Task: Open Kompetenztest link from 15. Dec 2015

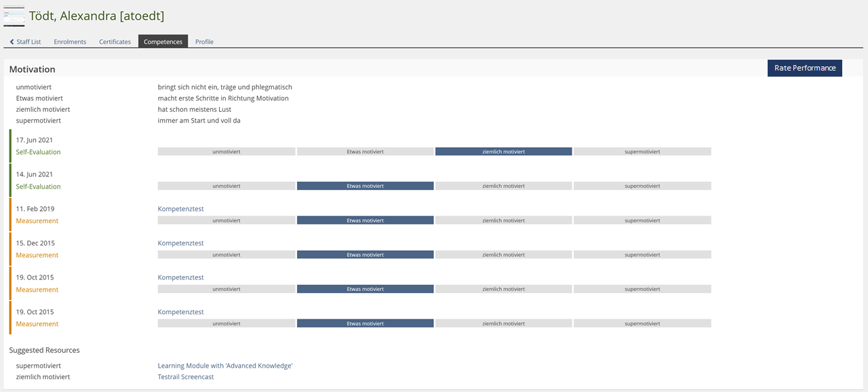Action: 180,243
